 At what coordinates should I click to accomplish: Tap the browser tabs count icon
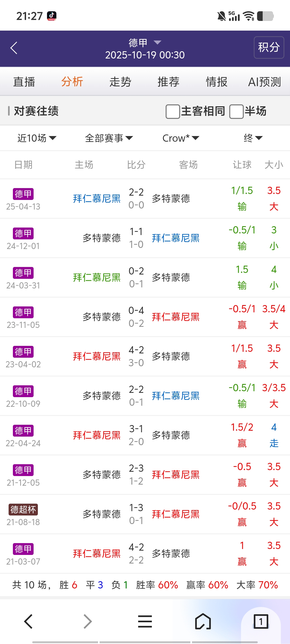(x=261, y=621)
